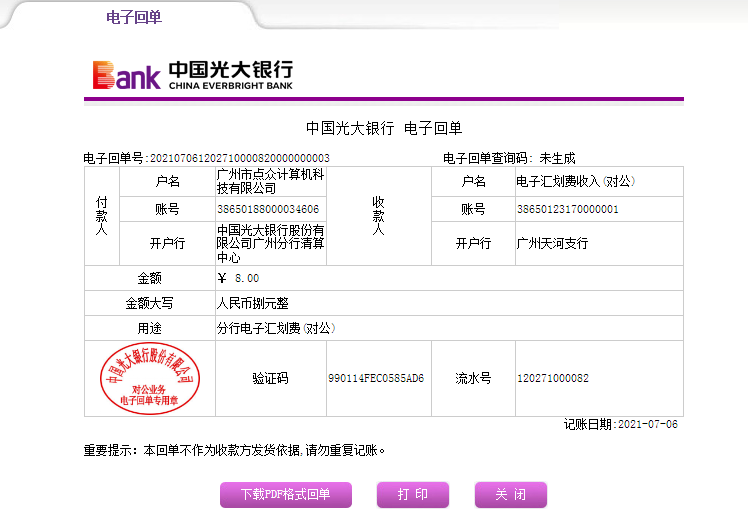Screen dimensions: 748x524
Task: Click the payee bank 广州天河支行
Action: [551, 243]
